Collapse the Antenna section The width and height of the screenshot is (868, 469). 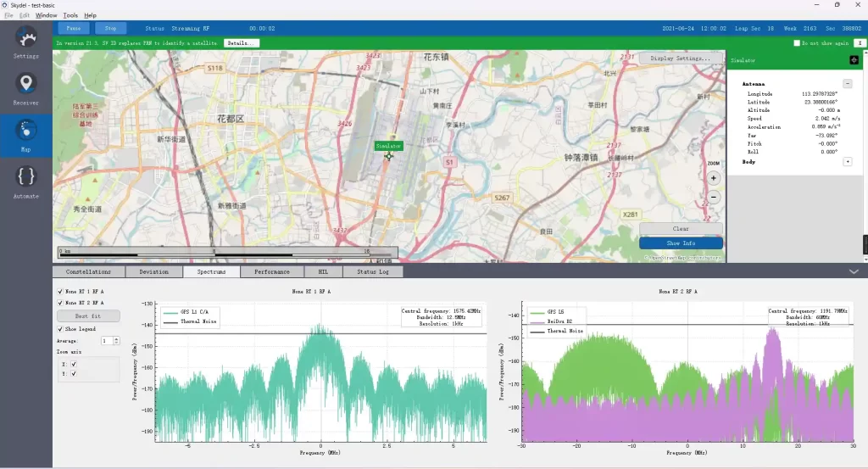click(848, 83)
